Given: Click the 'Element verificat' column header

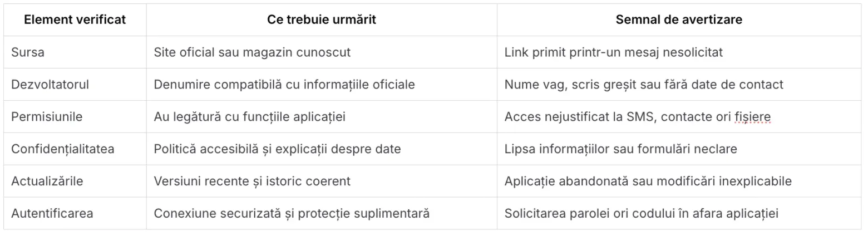Looking at the screenshot, I should tap(75, 19).
